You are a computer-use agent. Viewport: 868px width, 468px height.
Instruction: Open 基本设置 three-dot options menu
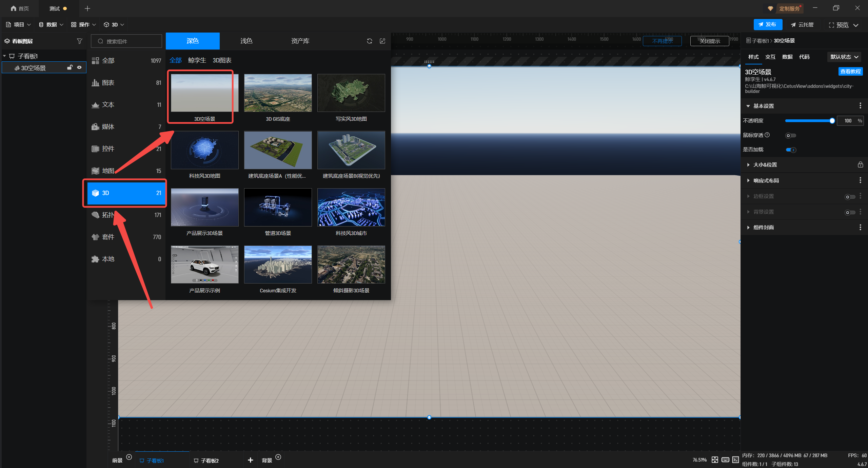[x=860, y=106]
